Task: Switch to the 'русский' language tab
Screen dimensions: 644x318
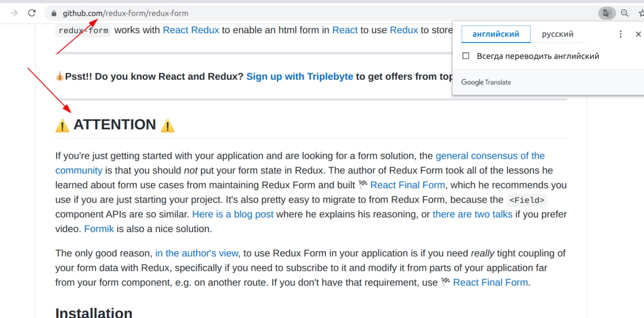Action: pos(557,34)
